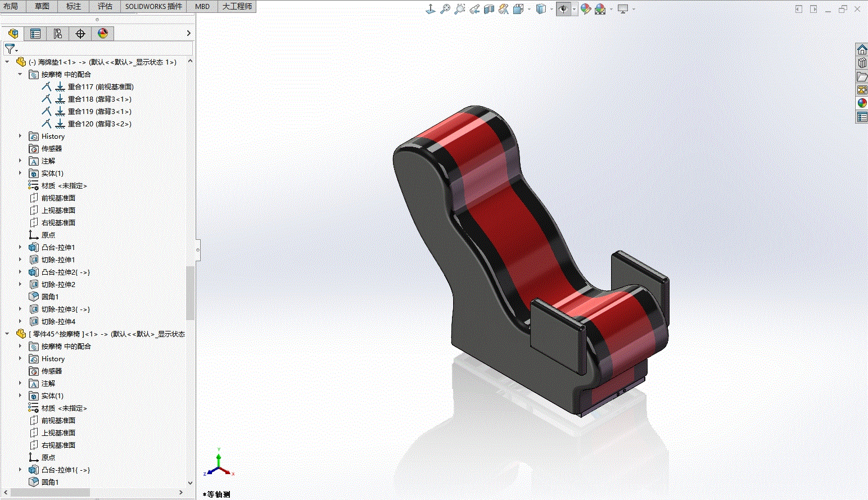Viewport: 868px width, 500px height.
Task: Expand the 凸台-拉伸1 feature node
Action: pyautogui.click(x=20, y=247)
